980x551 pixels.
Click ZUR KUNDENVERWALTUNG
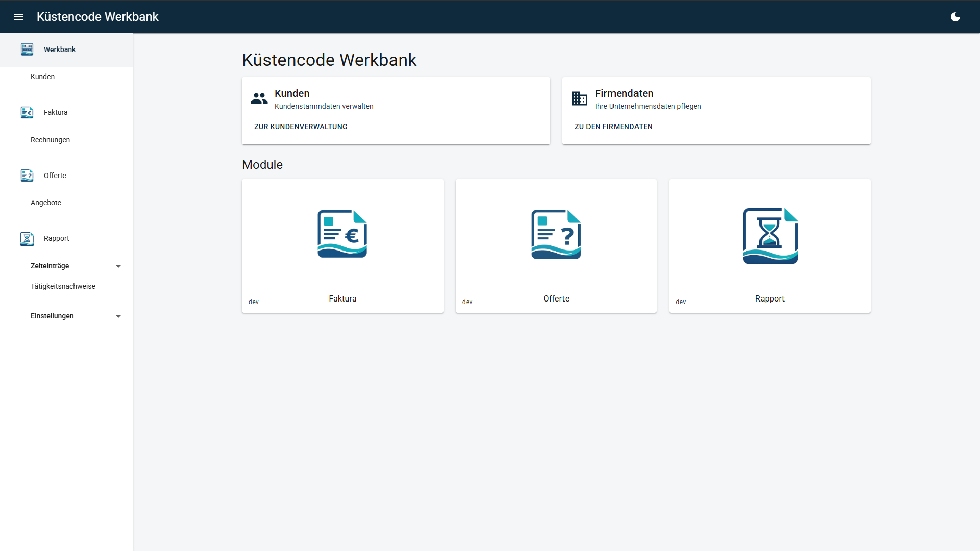pyautogui.click(x=300, y=127)
